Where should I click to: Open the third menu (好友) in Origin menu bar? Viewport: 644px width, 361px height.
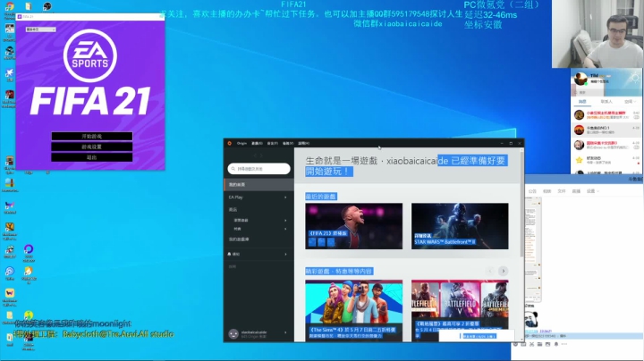(272, 143)
